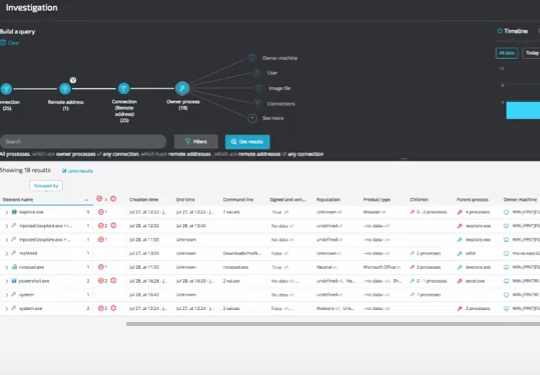Click the owner machine icon in msf4444 row
Viewport: 540px width, 375px height.
pos(506,253)
